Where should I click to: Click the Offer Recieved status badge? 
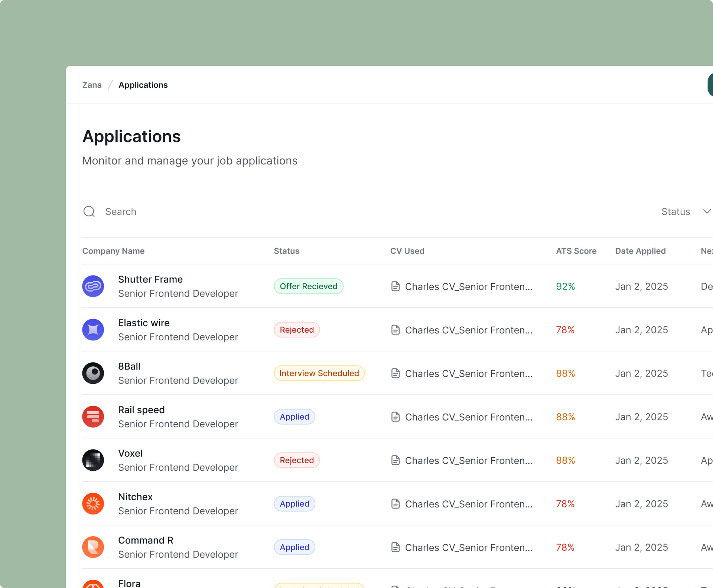point(308,286)
